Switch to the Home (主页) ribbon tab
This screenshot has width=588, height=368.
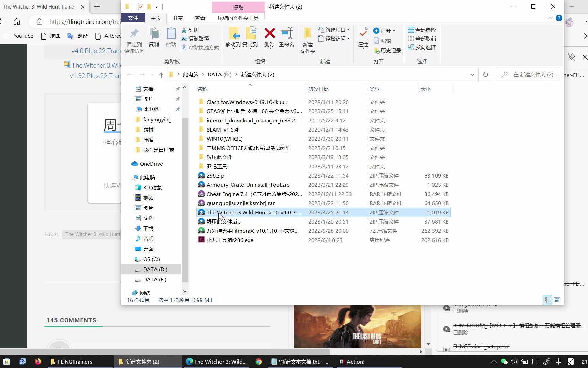[156, 18]
